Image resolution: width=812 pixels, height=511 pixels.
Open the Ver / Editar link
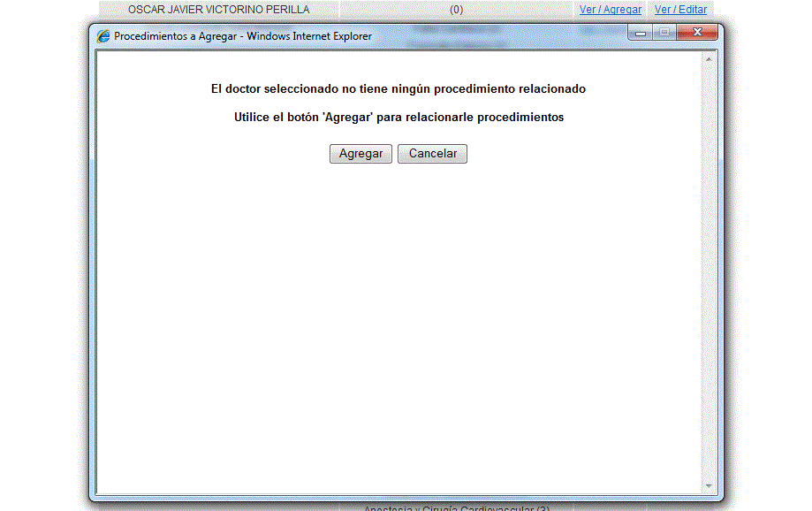(680, 10)
